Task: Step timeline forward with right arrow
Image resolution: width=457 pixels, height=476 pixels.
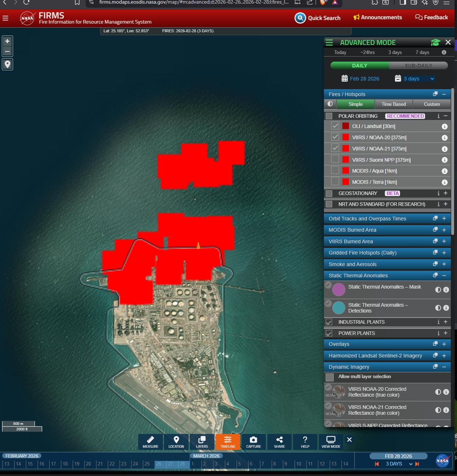Action: click(x=417, y=464)
